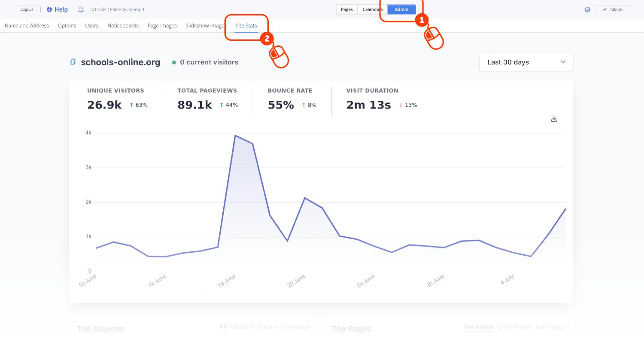
Task: Download chart data with download icon
Action: pos(554,119)
